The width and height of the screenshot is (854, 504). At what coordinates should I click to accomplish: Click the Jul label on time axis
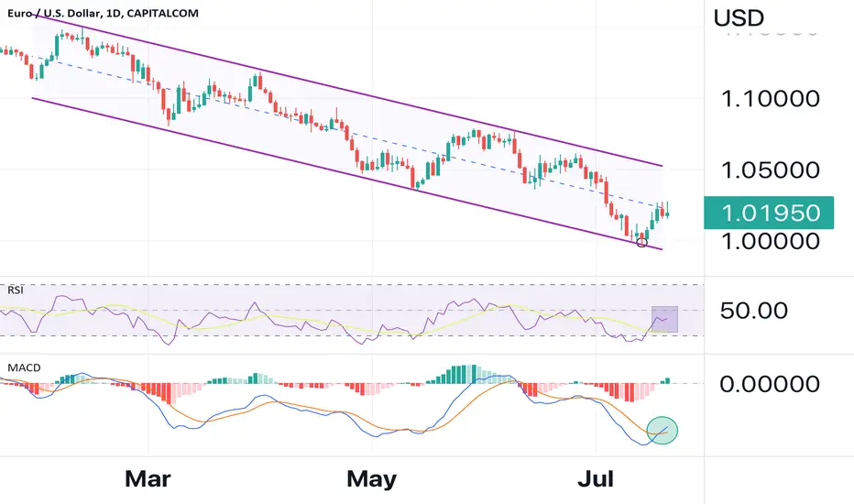coord(596,479)
